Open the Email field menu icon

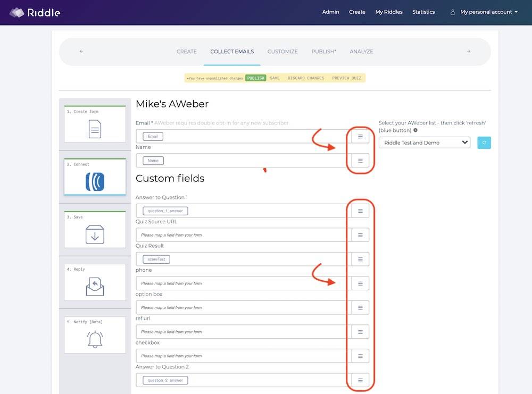tap(360, 136)
